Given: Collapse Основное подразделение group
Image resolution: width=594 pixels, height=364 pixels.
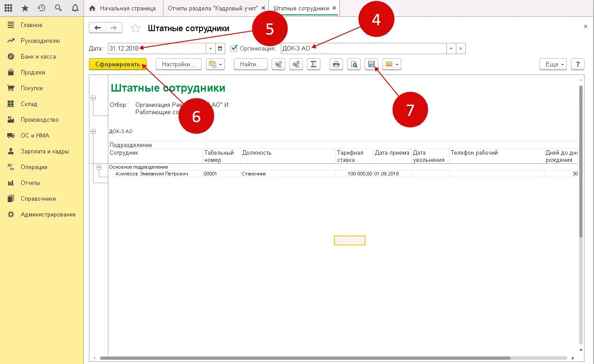Looking at the screenshot, I should [x=98, y=167].
